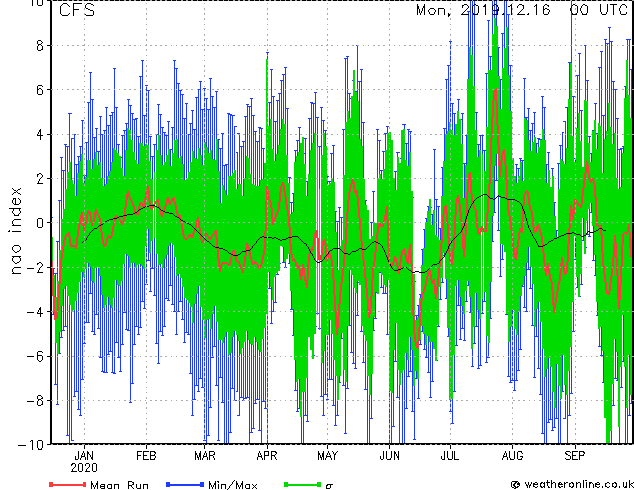Click the 'Mon, 2019.12.16 00 UTC' date label
The image size is (634, 490).
[x=522, y=10]
